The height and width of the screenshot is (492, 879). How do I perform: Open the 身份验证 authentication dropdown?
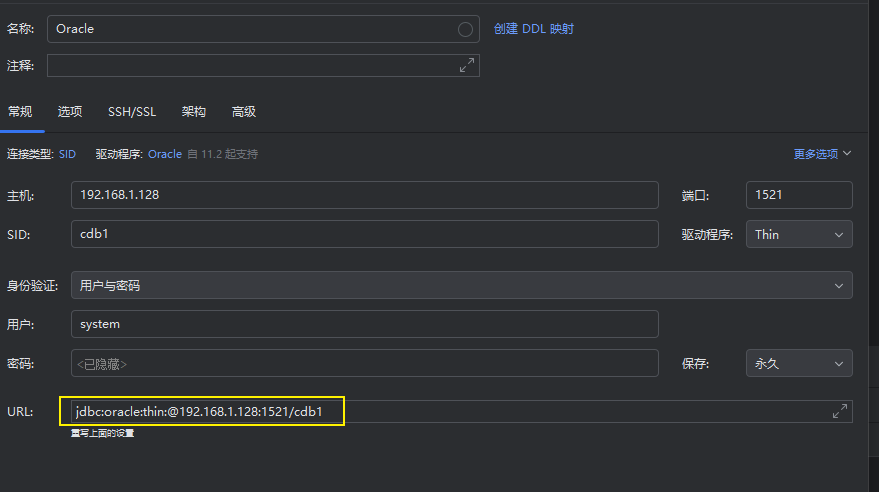tap(461, 285)
